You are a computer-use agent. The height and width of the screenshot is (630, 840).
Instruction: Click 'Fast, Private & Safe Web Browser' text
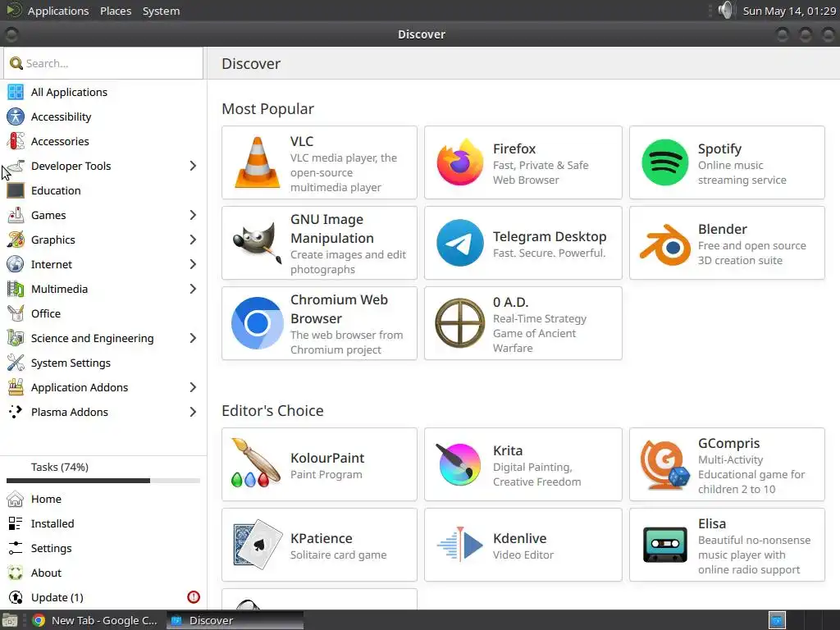click(x=541, y=172)
